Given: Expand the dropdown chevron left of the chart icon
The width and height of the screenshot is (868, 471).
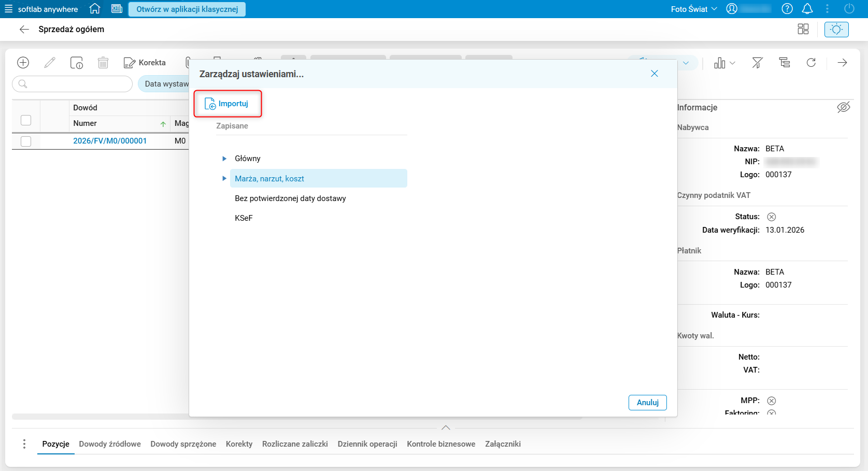Looking at the screenshot, I should 686,63.
